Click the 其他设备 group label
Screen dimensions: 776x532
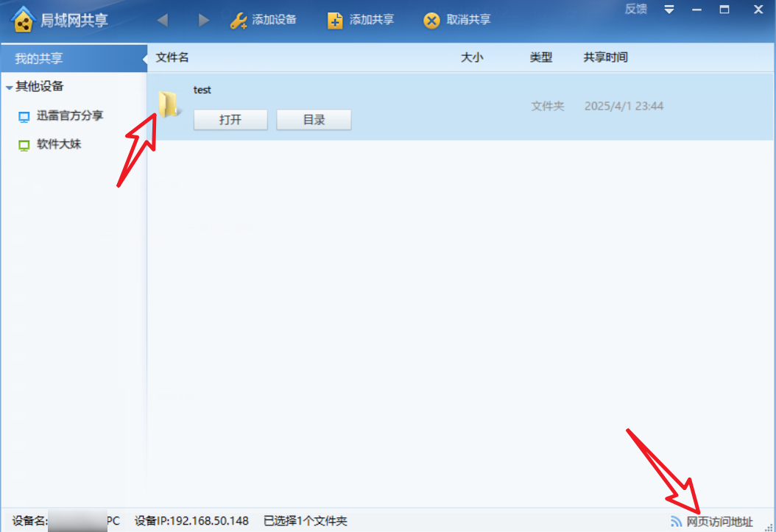[40, 87]
